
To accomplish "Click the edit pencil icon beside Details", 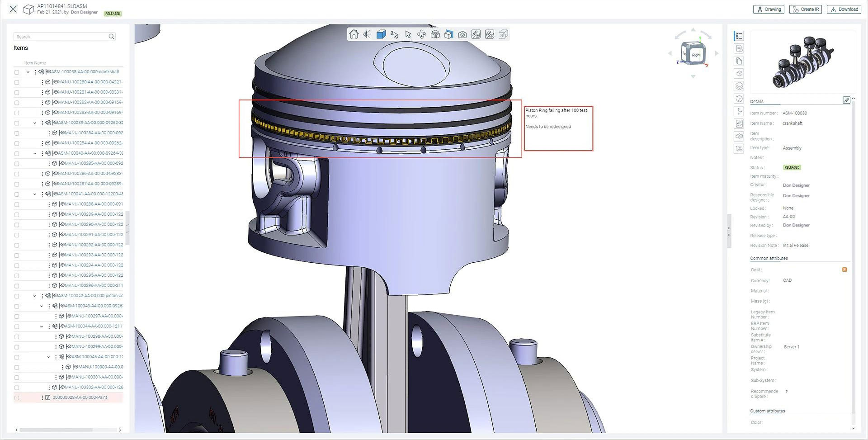I will click(x=846, y=100).
